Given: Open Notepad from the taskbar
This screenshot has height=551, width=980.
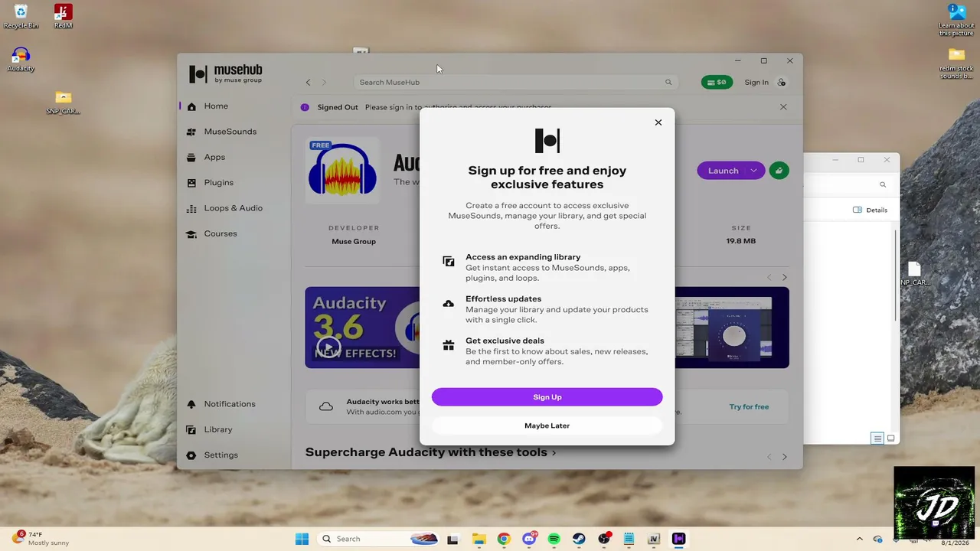Looking at the screenshot, I should 629,540.
